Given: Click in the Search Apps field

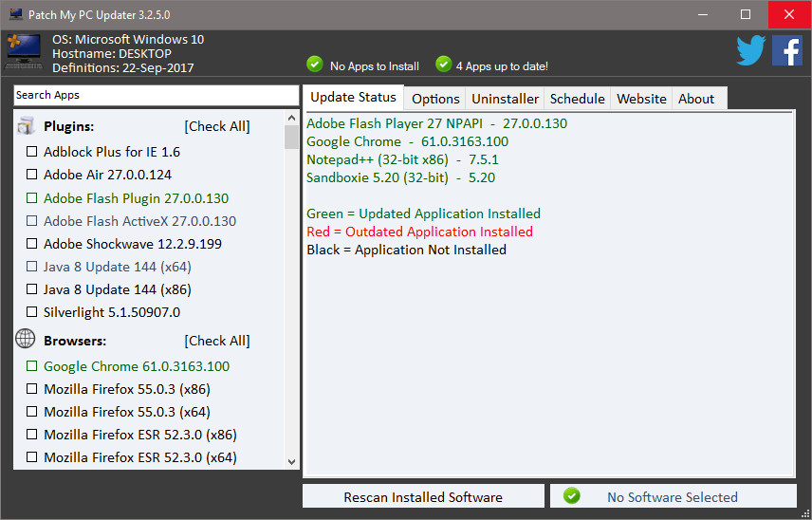Looking at the screenshot, I should 156,95.
